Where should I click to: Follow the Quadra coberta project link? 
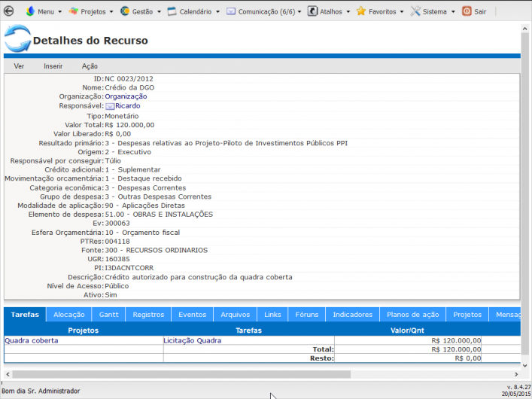tap(32, 340)
